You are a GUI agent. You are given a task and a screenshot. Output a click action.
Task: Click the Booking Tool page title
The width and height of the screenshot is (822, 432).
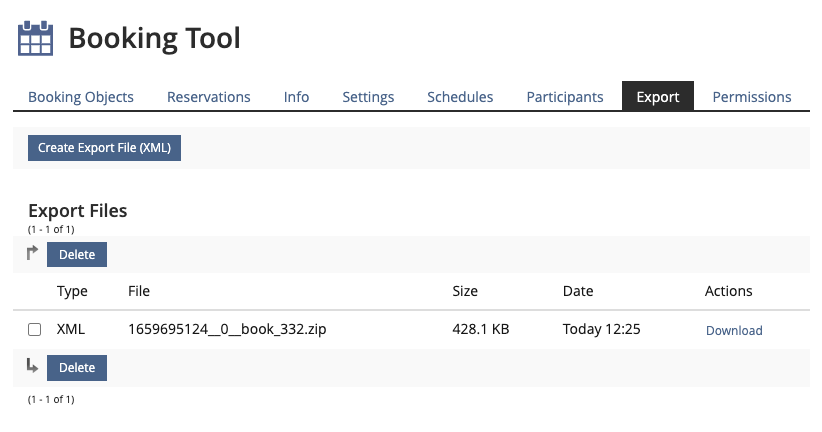tap(154, 39)
